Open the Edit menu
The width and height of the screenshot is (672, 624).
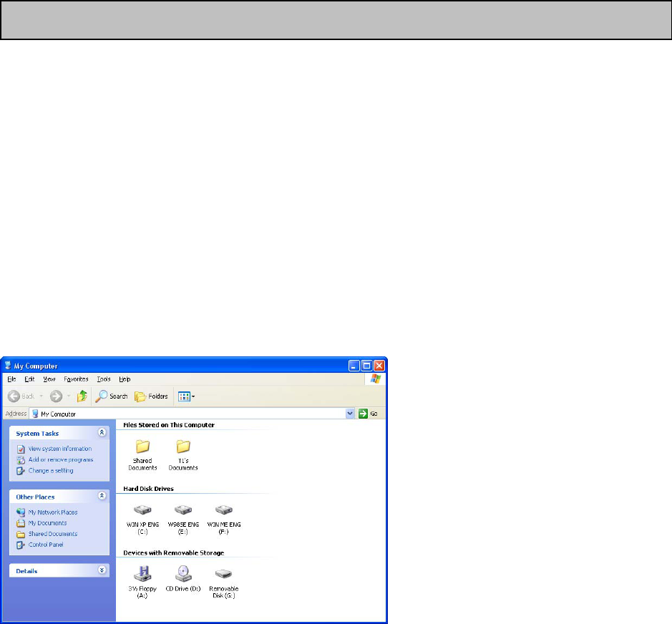point(29,379)
